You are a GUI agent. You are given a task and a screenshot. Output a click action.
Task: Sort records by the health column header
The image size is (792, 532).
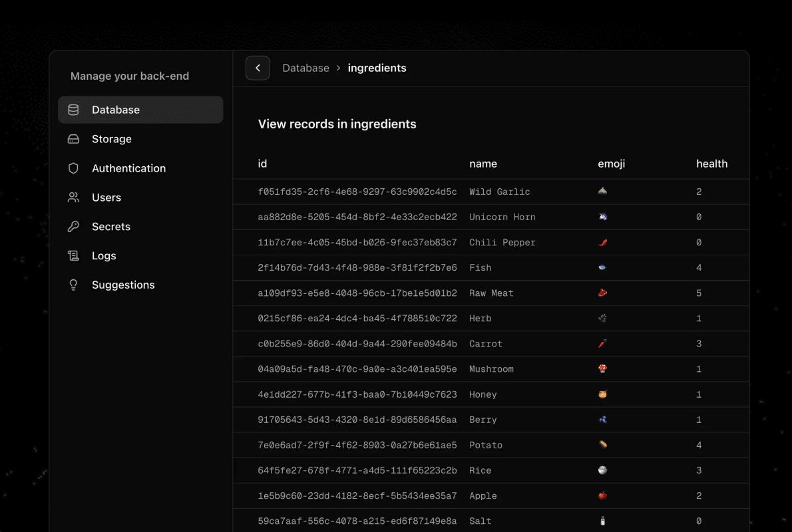(711, 164)
